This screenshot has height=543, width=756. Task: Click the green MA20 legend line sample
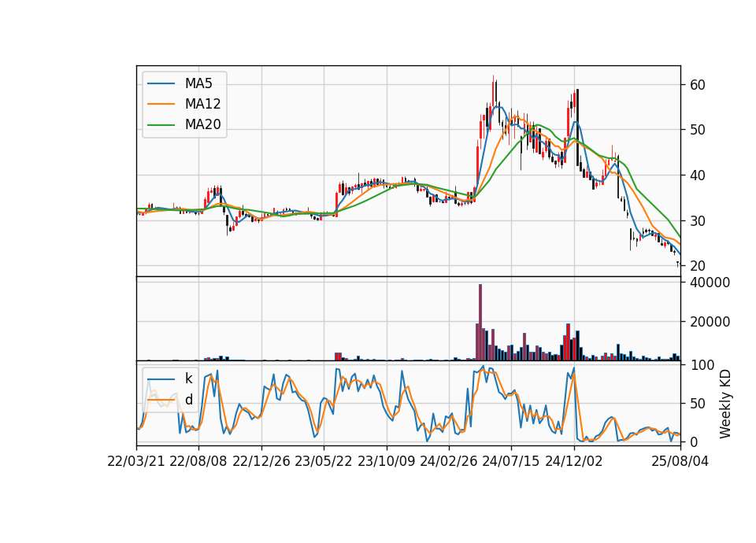[x=161, y=124]
